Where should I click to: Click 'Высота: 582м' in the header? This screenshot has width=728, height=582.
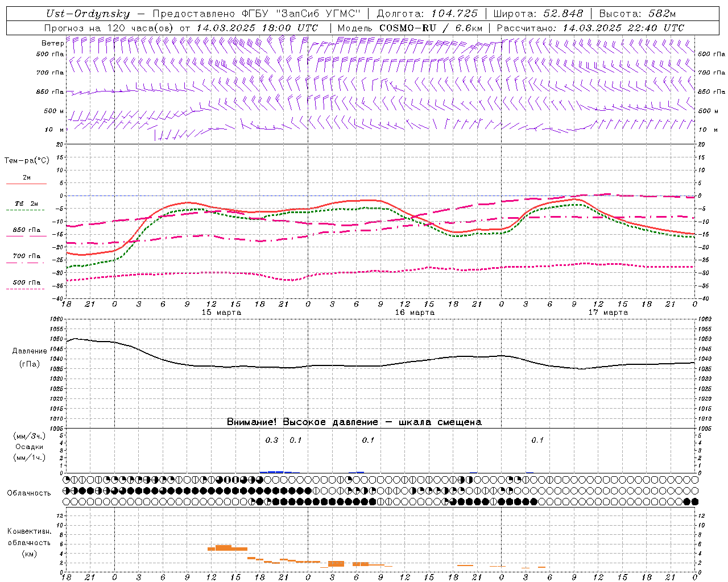point(638,14)
